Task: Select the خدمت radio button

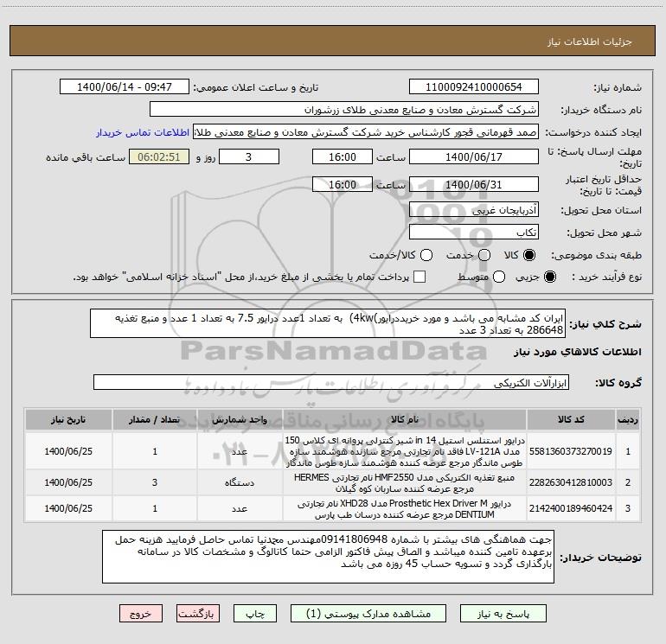Action: 484,255
